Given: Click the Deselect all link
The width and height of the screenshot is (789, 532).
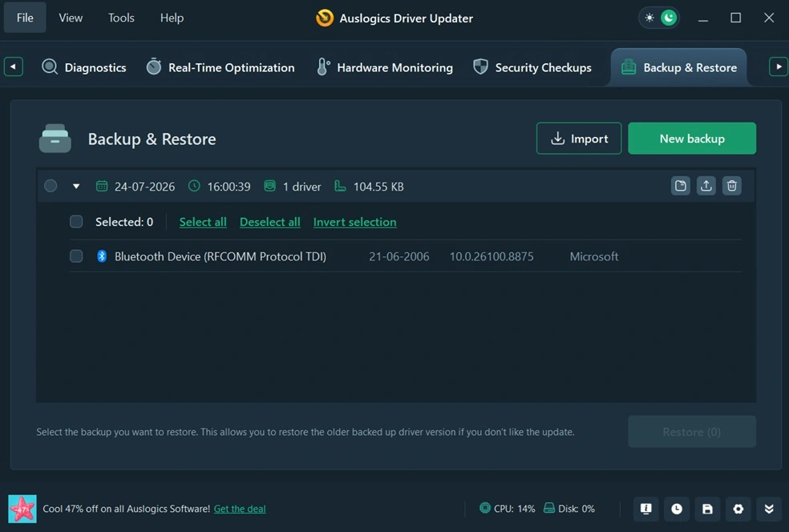Looking at the screenshot, I should 269,222.
